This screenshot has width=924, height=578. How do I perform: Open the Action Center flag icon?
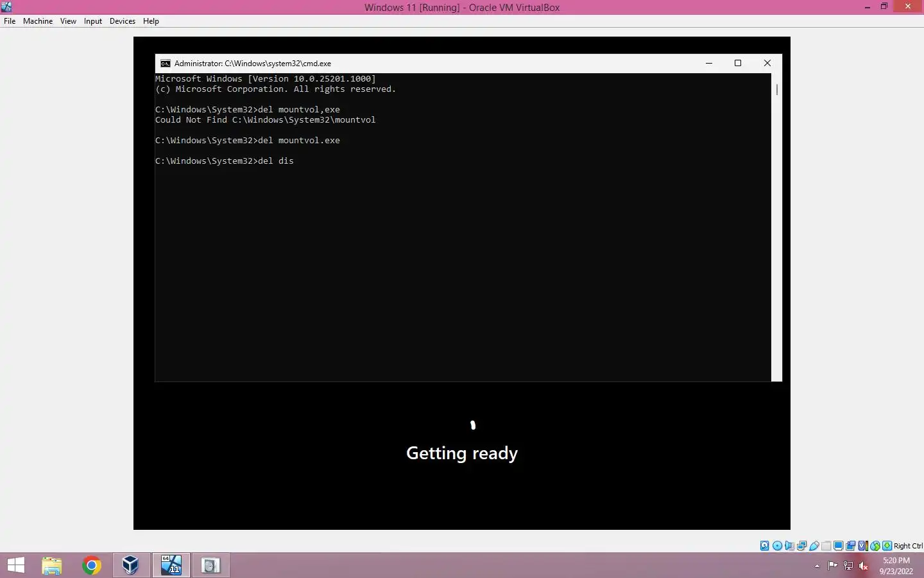pyautogui.click(x=833, y=566)
